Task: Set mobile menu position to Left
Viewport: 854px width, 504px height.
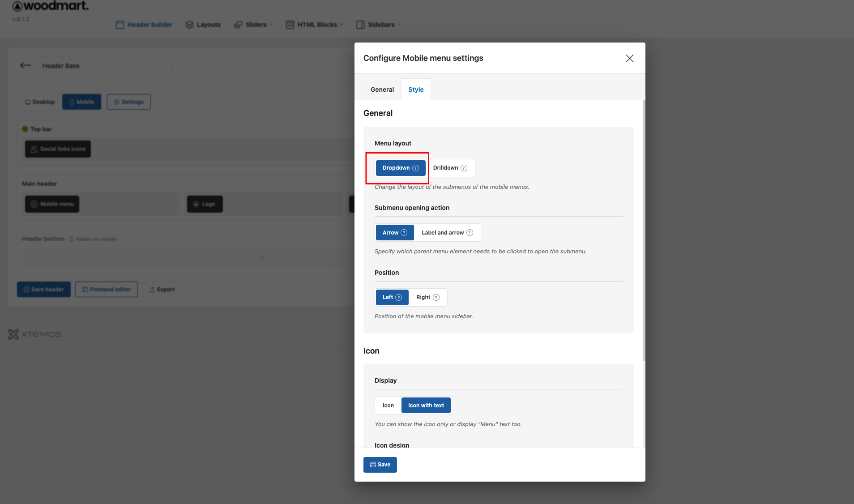Action: pos(392,298)
